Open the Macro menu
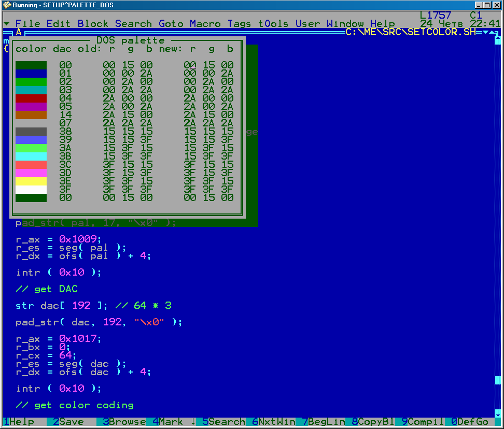Screen dimensions: 504x429 205,24
